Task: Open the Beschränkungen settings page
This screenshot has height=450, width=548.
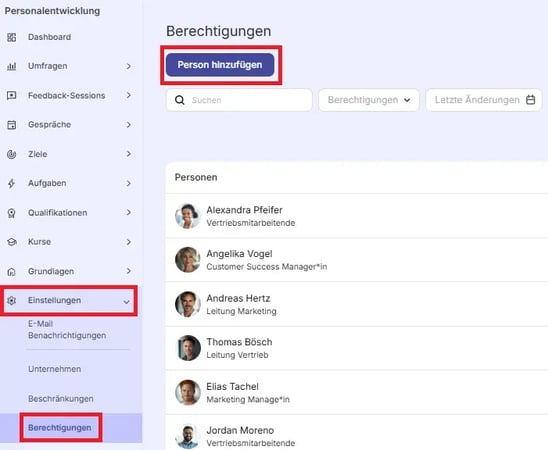Action: click(60, 399)
